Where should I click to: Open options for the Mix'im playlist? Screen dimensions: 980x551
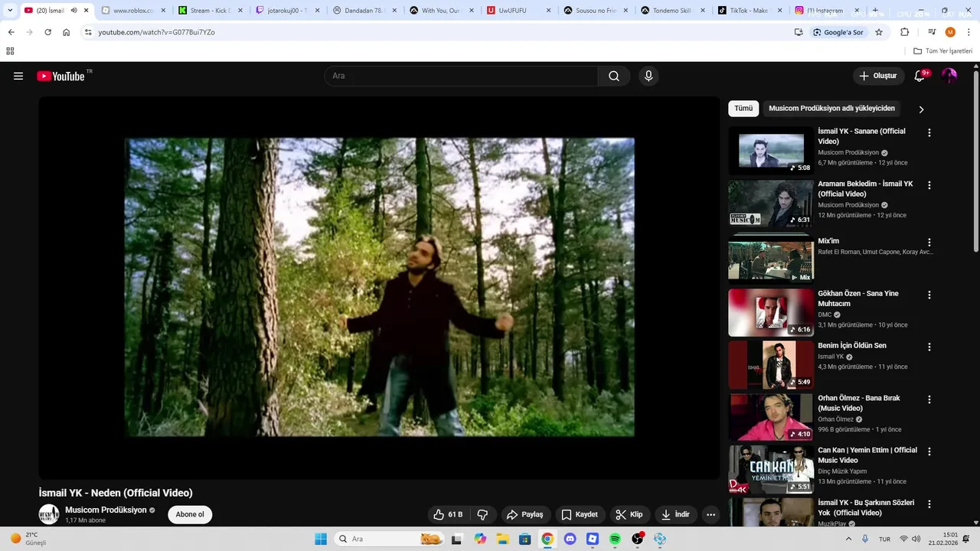[929, 243]
